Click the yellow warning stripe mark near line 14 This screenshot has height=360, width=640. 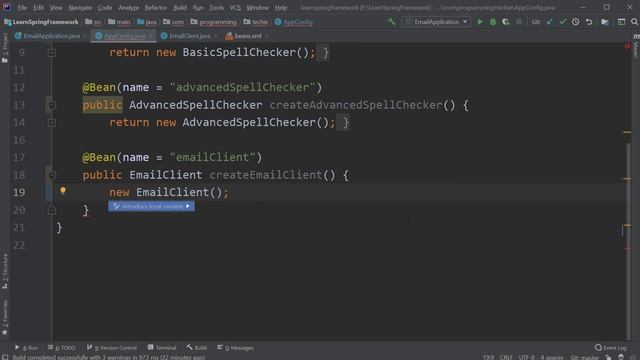627,132
